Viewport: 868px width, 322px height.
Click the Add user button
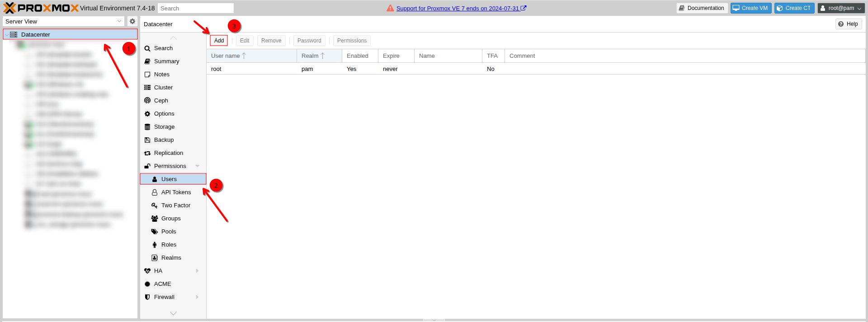click(x=219, y=41)
